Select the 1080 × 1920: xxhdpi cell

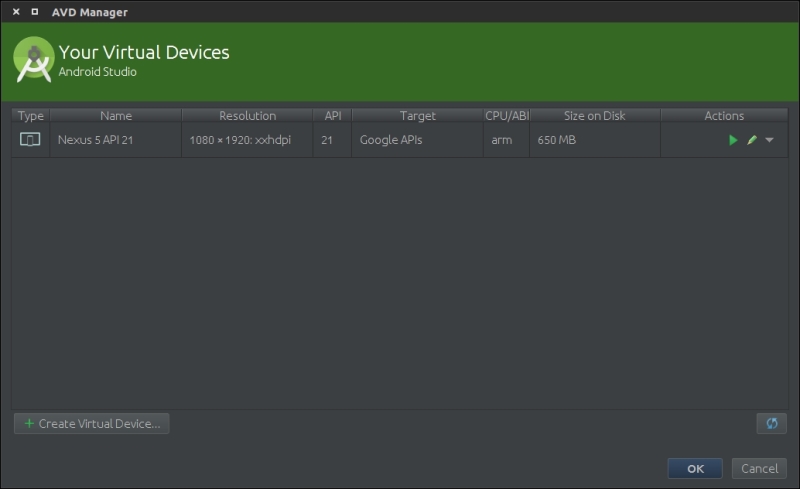click(247, 140)
